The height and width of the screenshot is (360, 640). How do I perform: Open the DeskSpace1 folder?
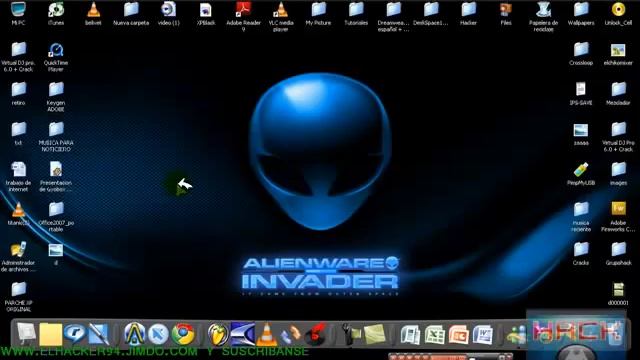click(x=431, y=10)
